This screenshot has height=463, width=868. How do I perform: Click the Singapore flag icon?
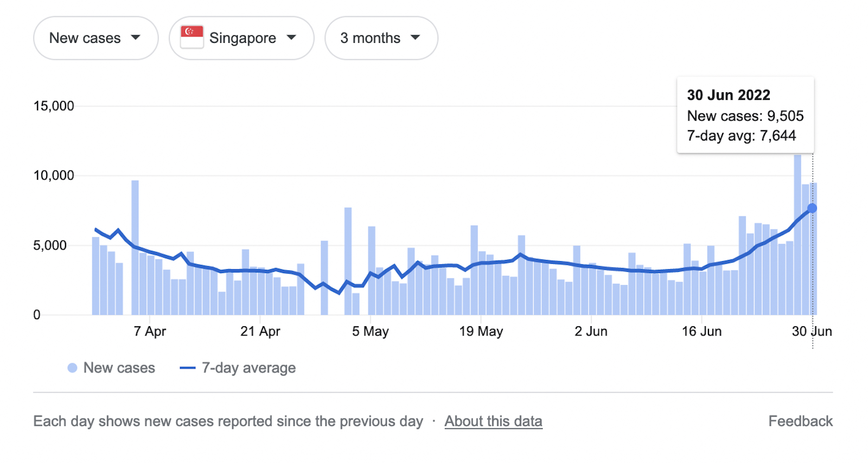pos(192,37)
